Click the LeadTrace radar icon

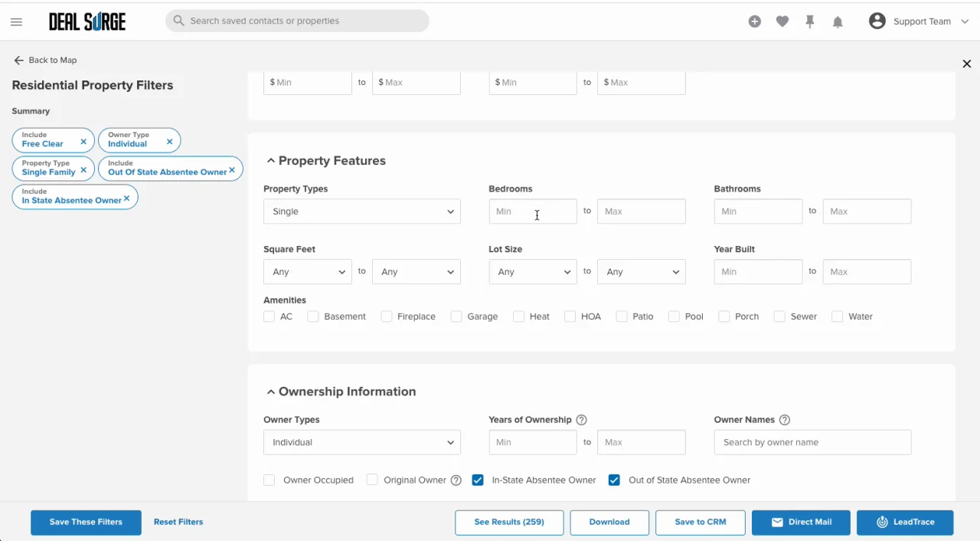(x=882, y=522)
